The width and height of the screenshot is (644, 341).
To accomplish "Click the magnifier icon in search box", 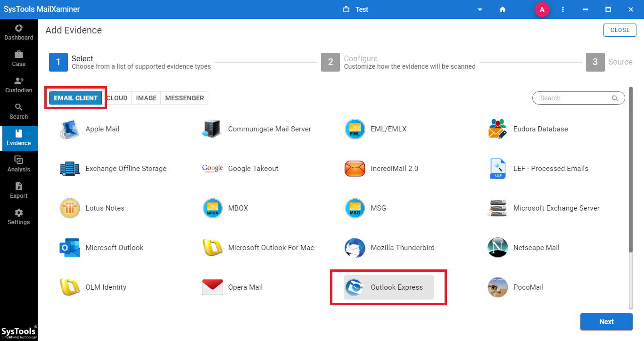I will (x=615, y=98).
